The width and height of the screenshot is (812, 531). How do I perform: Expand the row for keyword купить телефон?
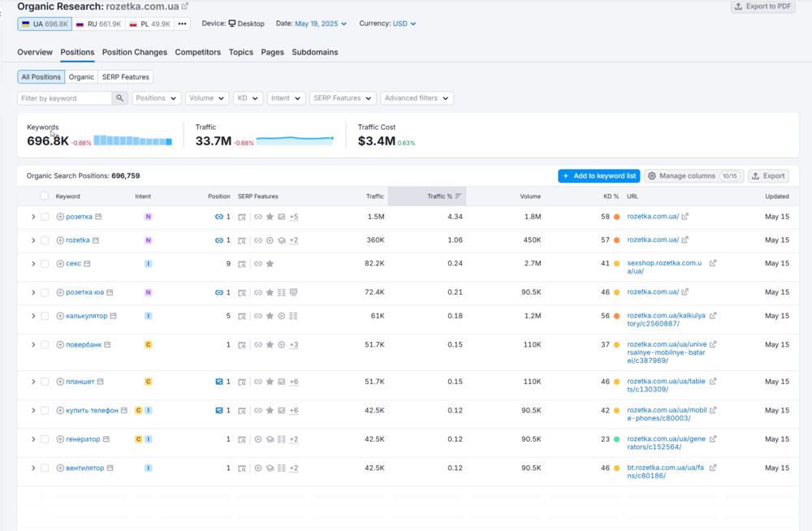pyautogui.click(x=33, y=411)
